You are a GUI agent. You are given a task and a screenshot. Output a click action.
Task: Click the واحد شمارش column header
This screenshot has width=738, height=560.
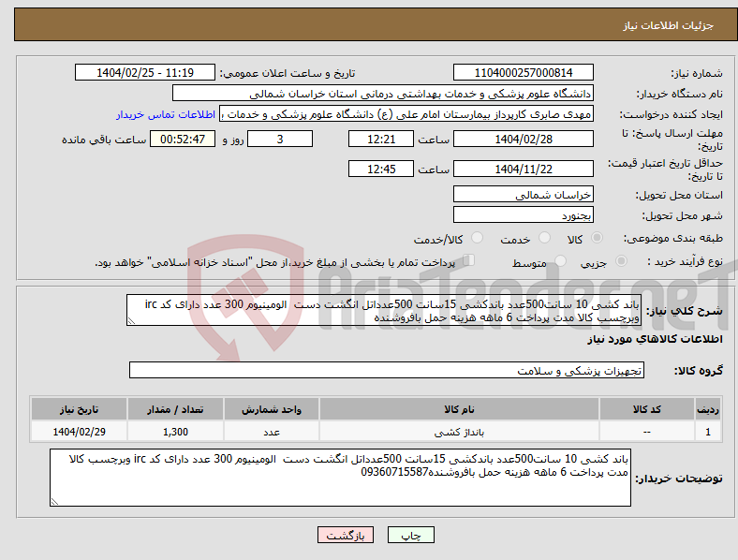(x=272, y=409)
